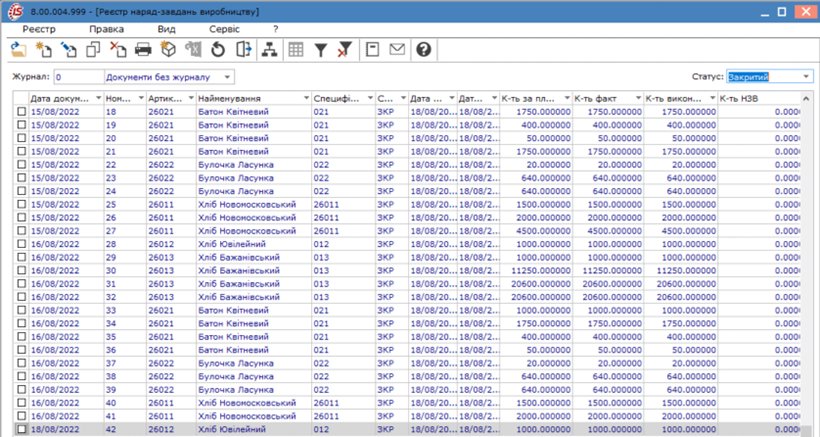Click the printer icon
This screenshot has width=820, height=437.
[x=143, y=50]
